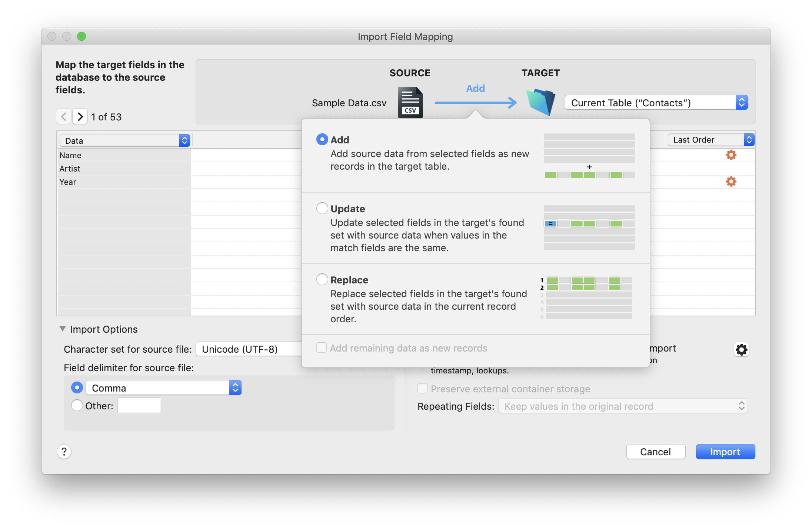
Task: Choose the Other delimiter radio button
Action: point(77,406)
